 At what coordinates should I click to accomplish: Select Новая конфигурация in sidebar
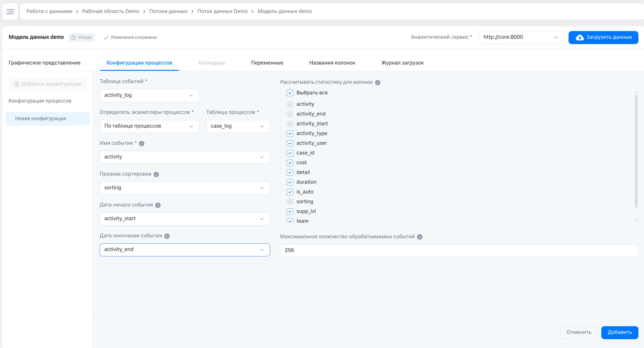tap(48, 119)
